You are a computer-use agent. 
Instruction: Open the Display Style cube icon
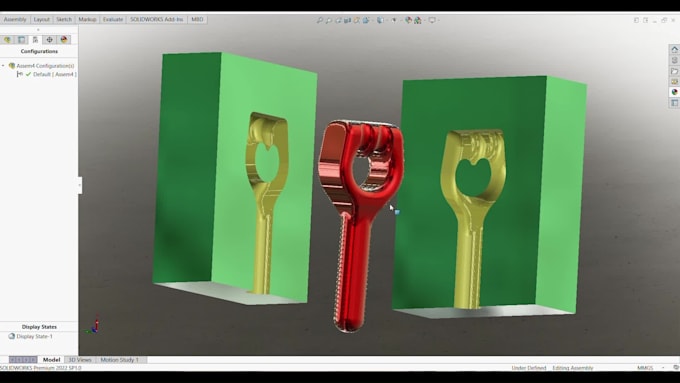[x=380, y=20]
